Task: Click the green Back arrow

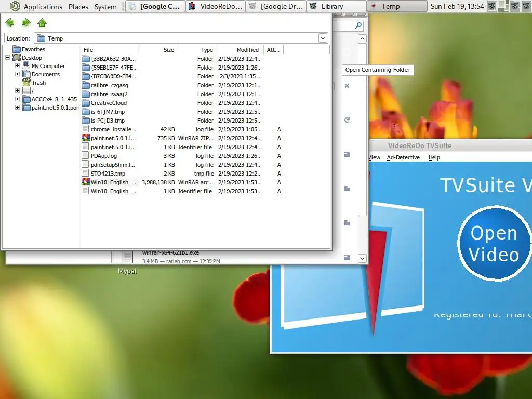Action: pyautogui.click(x=10, y=23)
